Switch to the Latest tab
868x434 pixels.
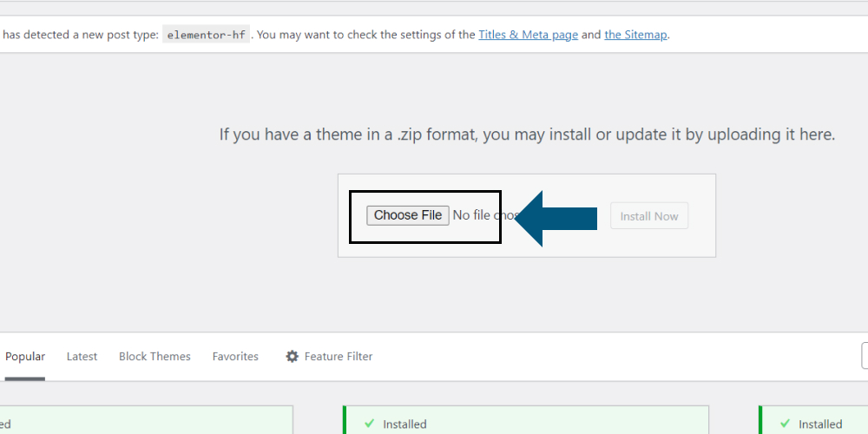click(82, 357)
